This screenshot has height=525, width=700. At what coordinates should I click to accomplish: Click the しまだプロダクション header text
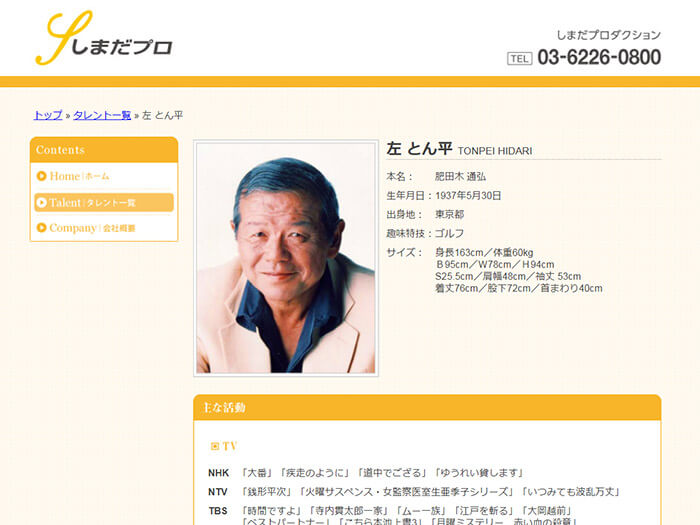(x=608, y=35)
